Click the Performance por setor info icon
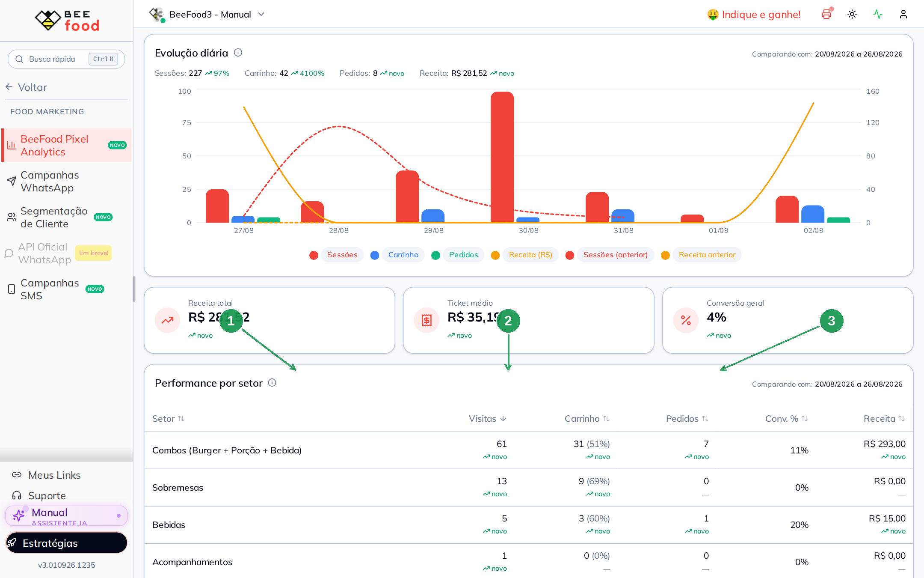The width and height of the screenshot is (924, 578). [272, 383]
